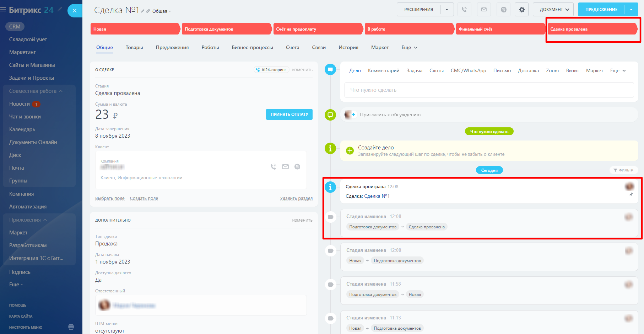Expand the Ещё item in the sidebar

tap(16, 285)
